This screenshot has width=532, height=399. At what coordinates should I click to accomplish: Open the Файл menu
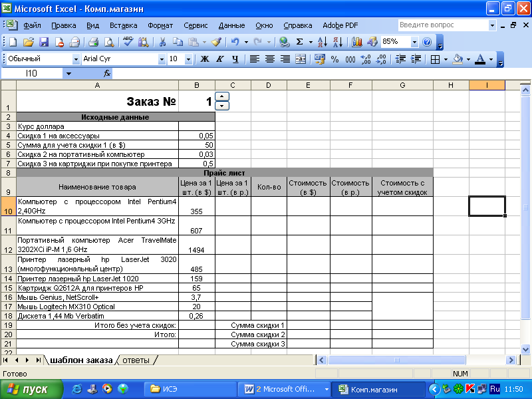[32, 25]
